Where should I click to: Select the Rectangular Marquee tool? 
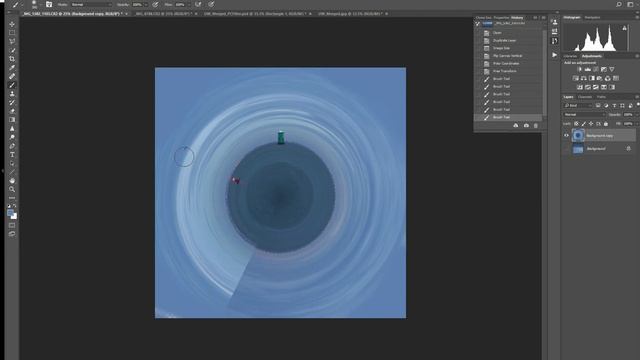tap(12, 33)
